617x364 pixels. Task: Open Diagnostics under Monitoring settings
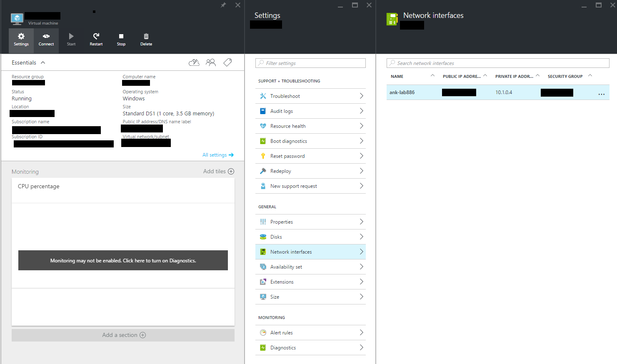coord(310,348)
